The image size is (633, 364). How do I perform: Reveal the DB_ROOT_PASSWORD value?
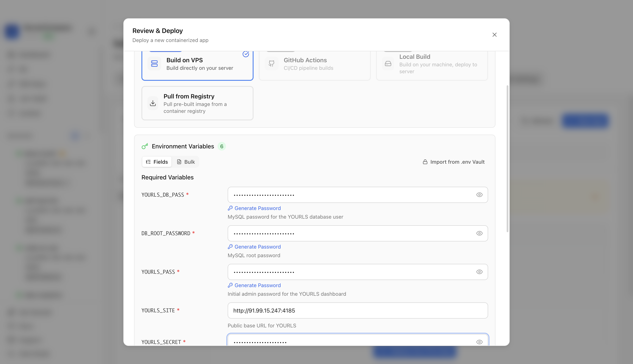click(x=479, y=233)
